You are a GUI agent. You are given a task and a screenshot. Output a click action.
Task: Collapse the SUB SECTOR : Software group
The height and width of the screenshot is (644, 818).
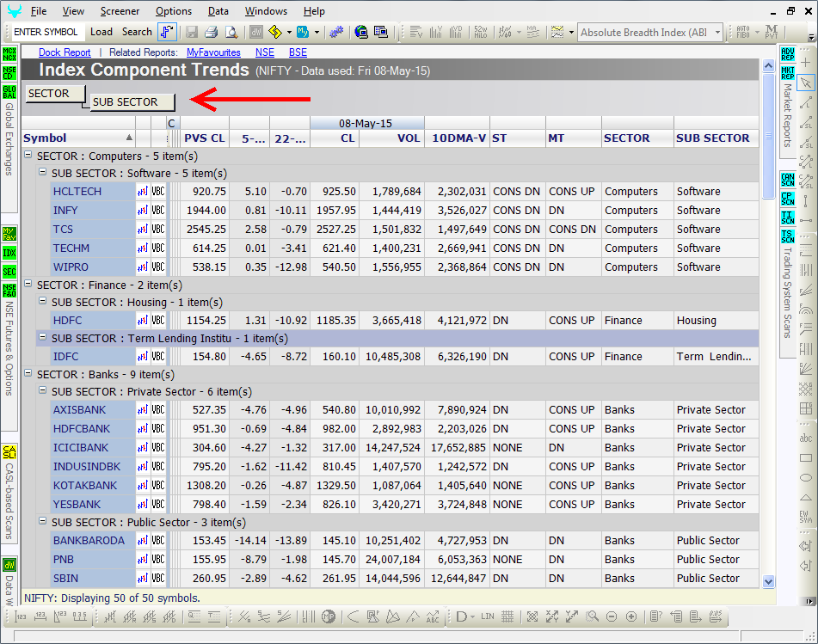(x=43, y=172)
